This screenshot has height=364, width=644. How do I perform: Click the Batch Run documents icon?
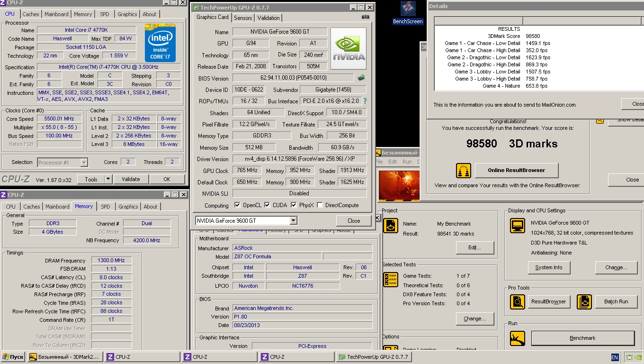click(584, 302)
